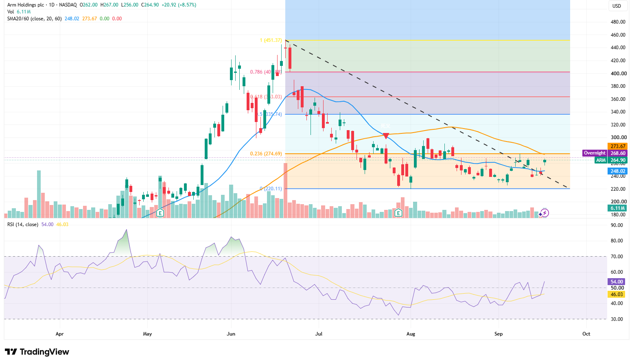Click the Aug label on time axis

coord(411,334)
